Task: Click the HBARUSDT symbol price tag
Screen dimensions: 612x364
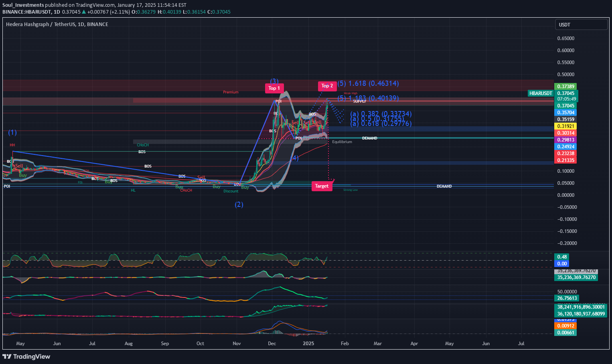Action: point(541,93)
